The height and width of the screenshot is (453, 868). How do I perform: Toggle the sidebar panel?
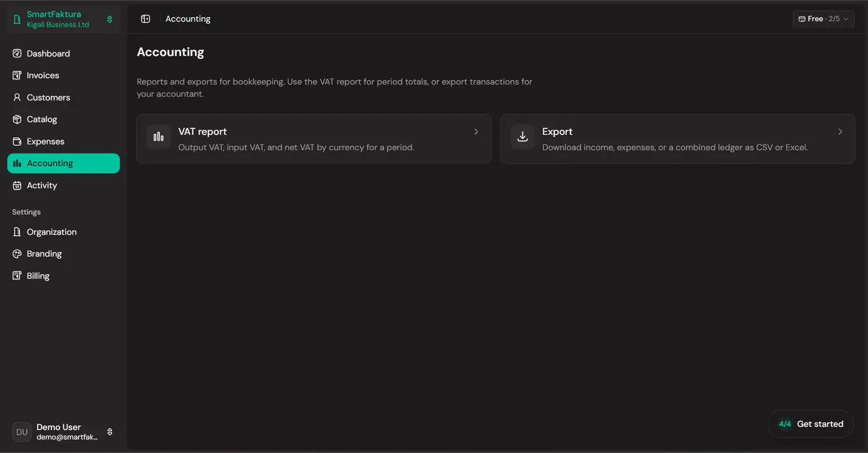(x=146, y=19)
